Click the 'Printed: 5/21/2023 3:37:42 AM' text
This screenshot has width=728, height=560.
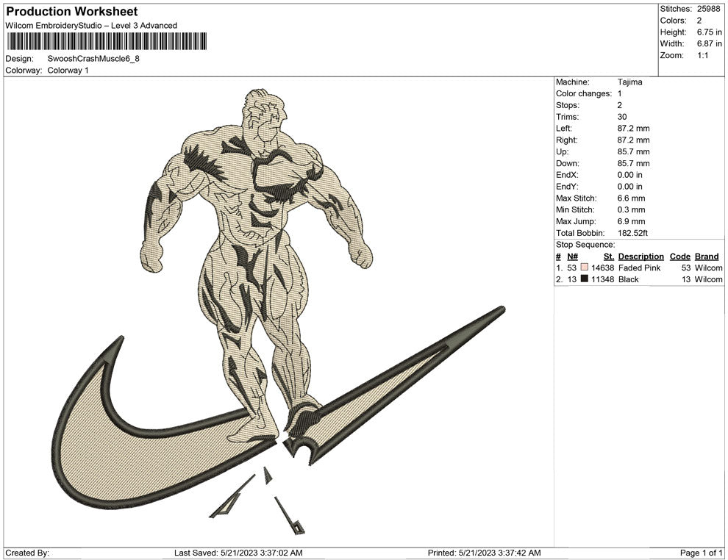[485, 553]
